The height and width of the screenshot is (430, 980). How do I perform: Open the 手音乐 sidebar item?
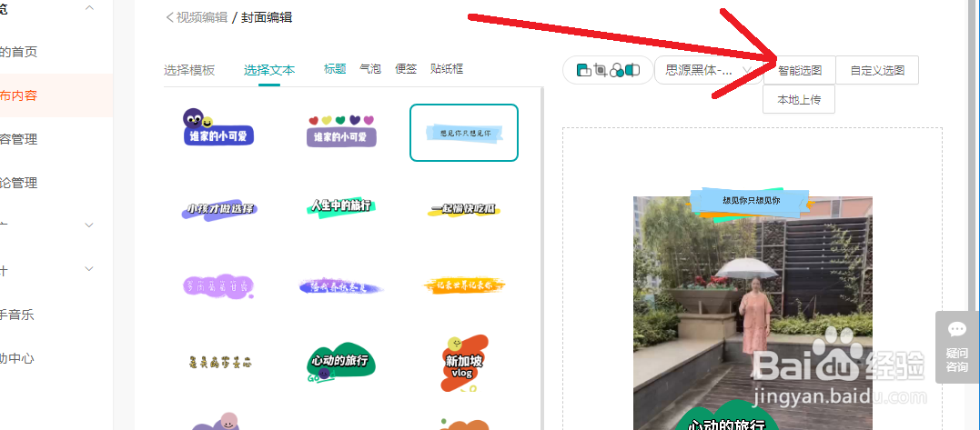click(17, 315)
